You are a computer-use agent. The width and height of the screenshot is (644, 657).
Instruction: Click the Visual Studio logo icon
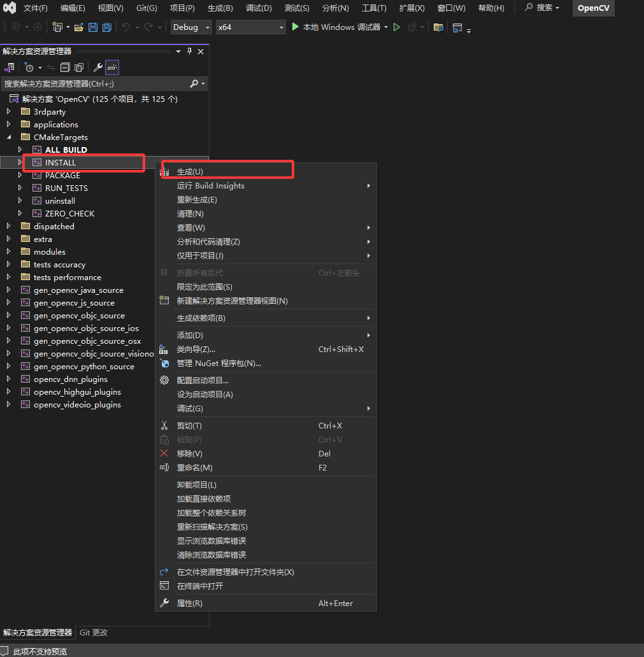10,8
